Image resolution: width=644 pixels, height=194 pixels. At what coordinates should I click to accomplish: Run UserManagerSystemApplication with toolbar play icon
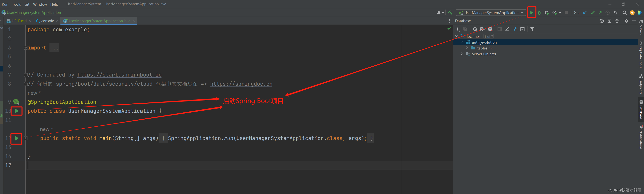tap(531, 12)
